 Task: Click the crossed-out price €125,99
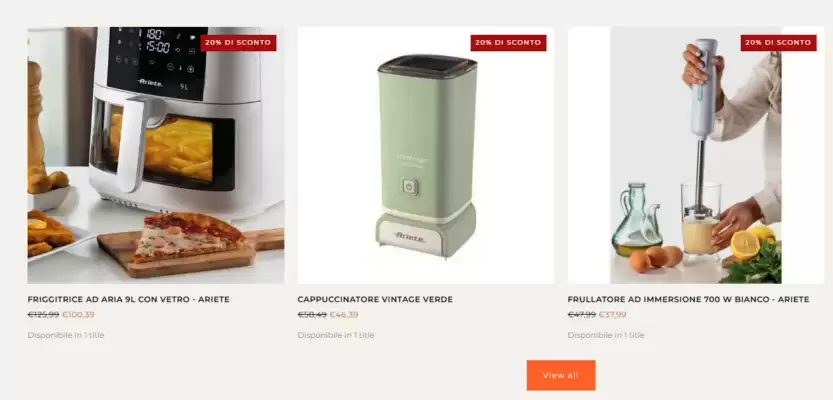click(x=44, y=314)
